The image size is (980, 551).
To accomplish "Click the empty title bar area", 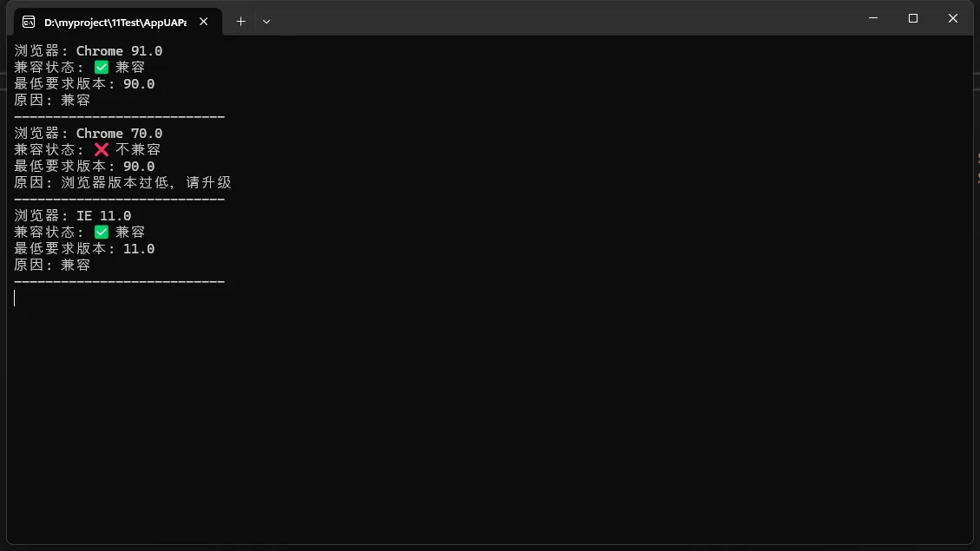I will [x=564, y=18].
